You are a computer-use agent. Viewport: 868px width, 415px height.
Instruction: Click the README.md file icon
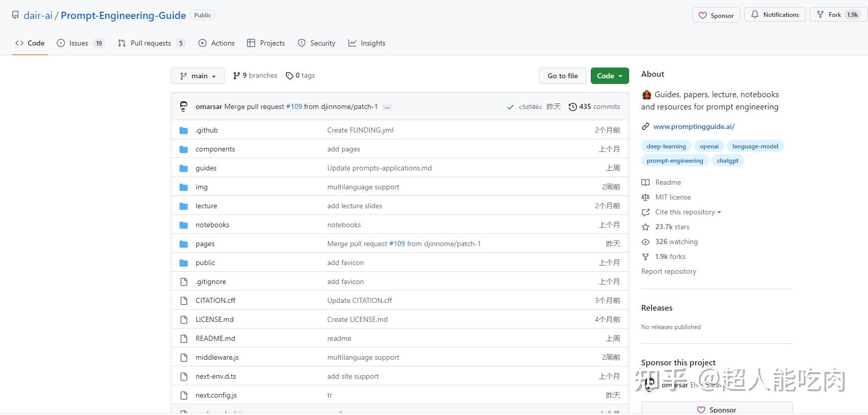[184, 339]
